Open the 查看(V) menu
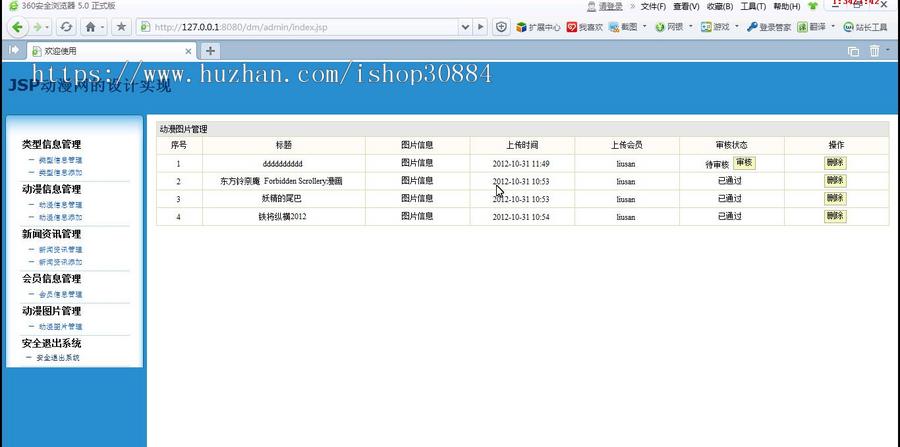The height and width of the screenshot is (447, 900). click(686, 6)
